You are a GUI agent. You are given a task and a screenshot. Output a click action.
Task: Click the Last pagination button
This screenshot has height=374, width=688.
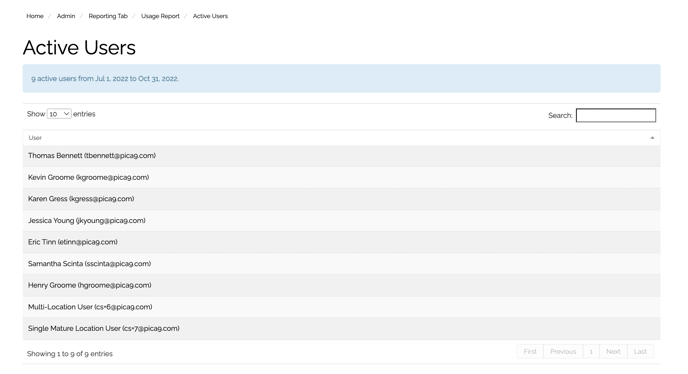tap(640, 352)
